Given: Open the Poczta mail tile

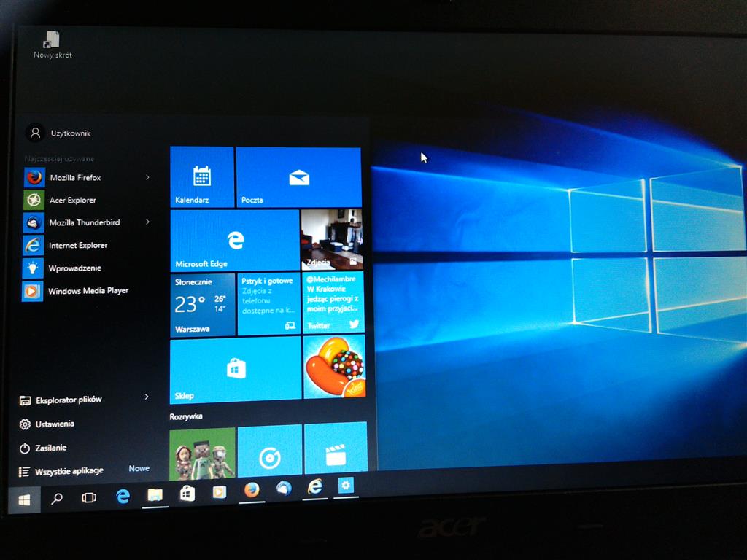Looking at the screenshot, I should [298, 177].
